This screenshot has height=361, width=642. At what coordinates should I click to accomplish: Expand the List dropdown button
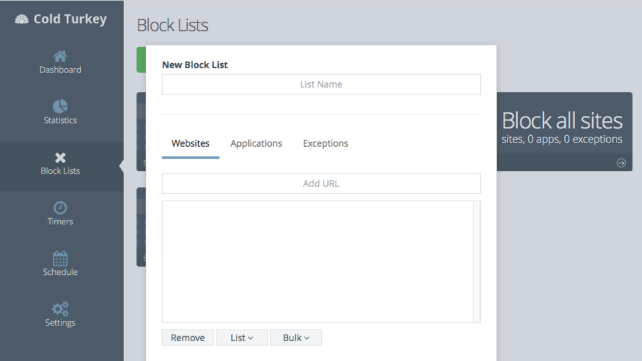click(242, 338)
